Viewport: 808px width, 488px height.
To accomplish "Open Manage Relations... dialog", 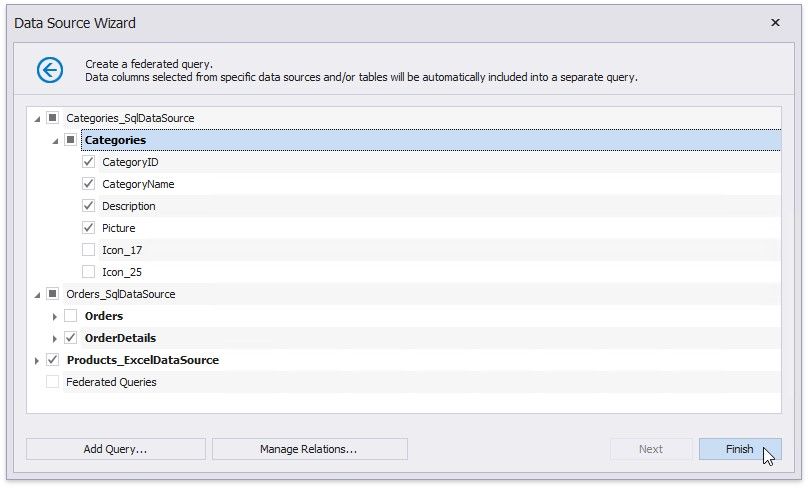I will (309, 449).
